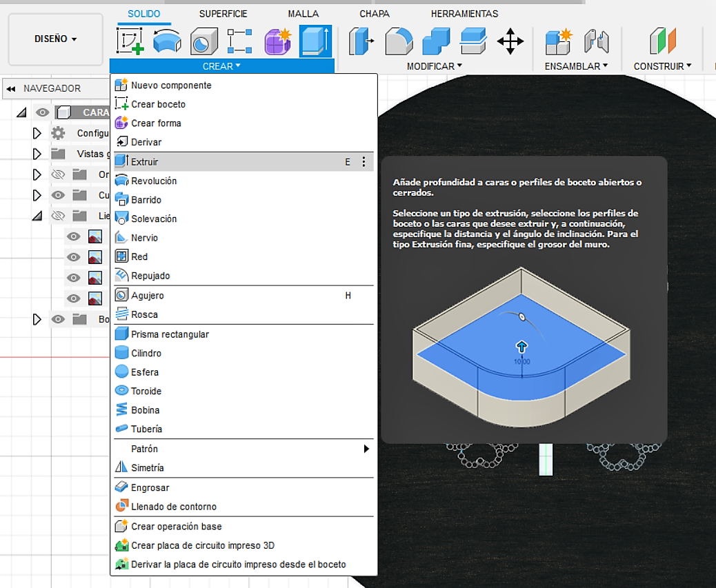The width and height of the screenshot is (716, 588).
Task: Expand the Configu... tree node
Action: (x=37, y=133)
